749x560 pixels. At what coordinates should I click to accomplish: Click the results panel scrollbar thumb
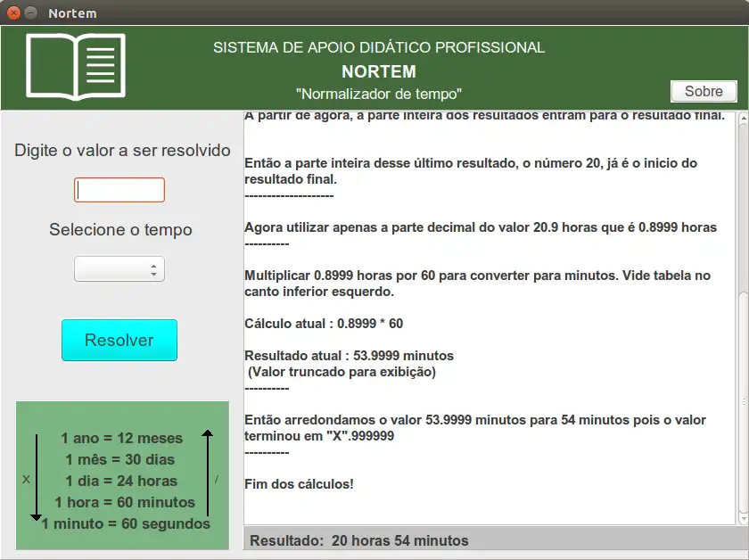[x=744, y=401]
